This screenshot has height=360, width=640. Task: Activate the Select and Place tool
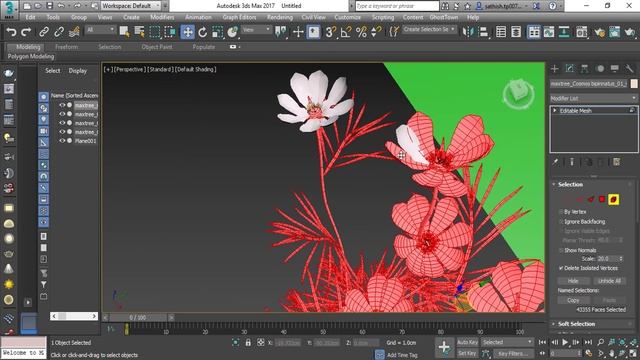233,32
